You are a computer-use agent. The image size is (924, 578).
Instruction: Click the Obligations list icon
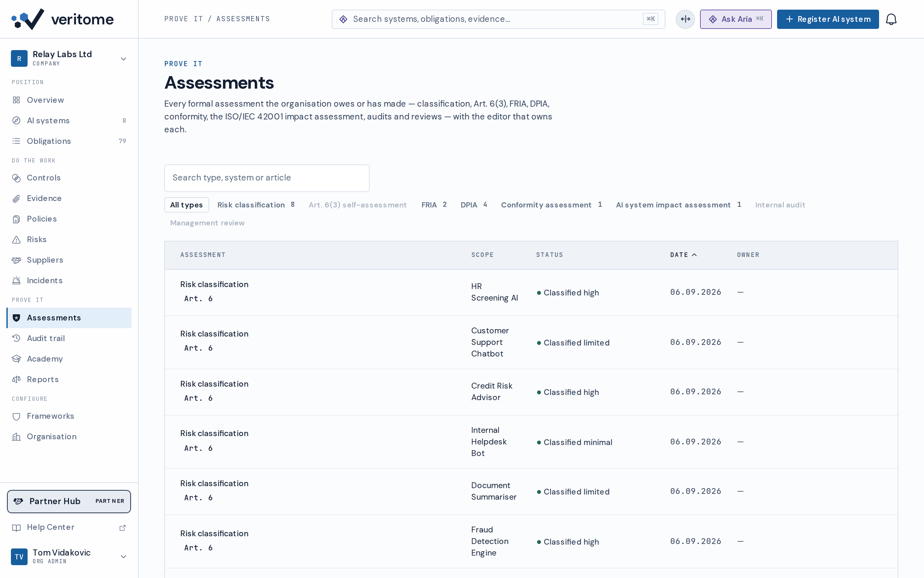16,141
